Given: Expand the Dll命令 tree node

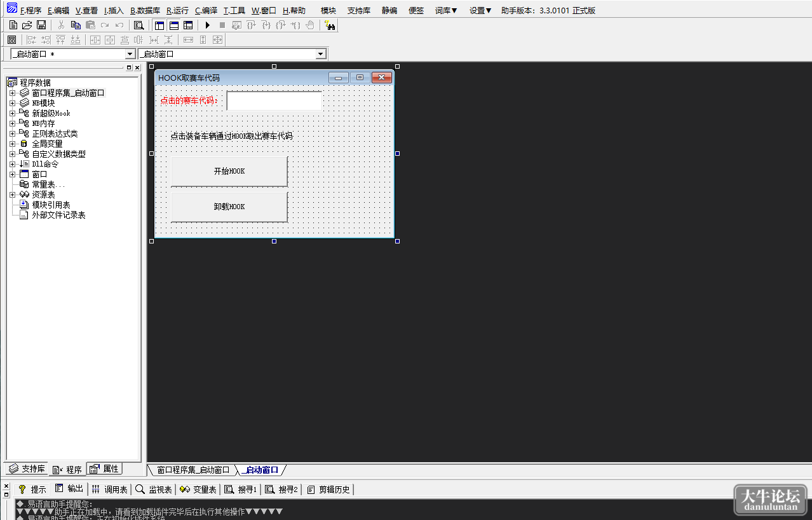Looking at the screenshot, I should [12, 164].
